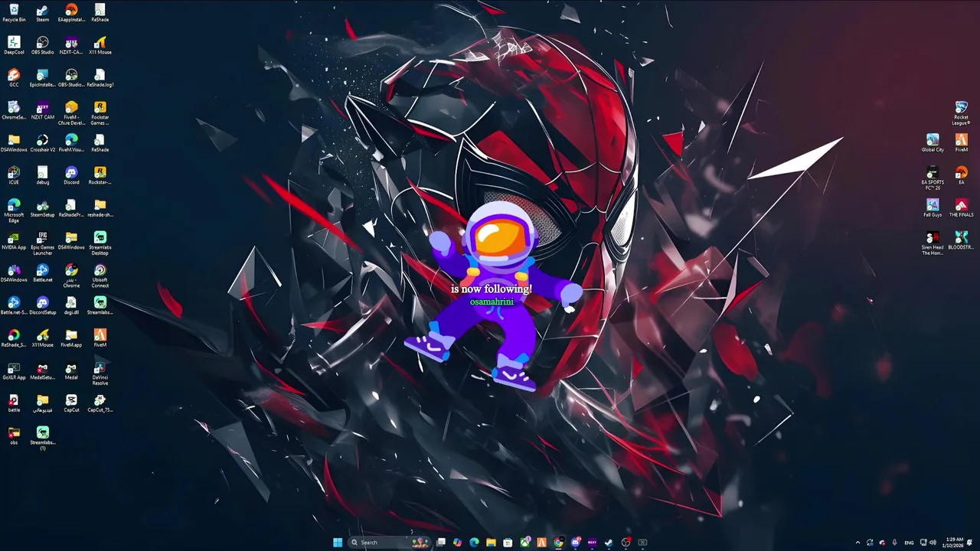
Task: Select the X11 Mouse desktop icon
Action: point(100,45)
